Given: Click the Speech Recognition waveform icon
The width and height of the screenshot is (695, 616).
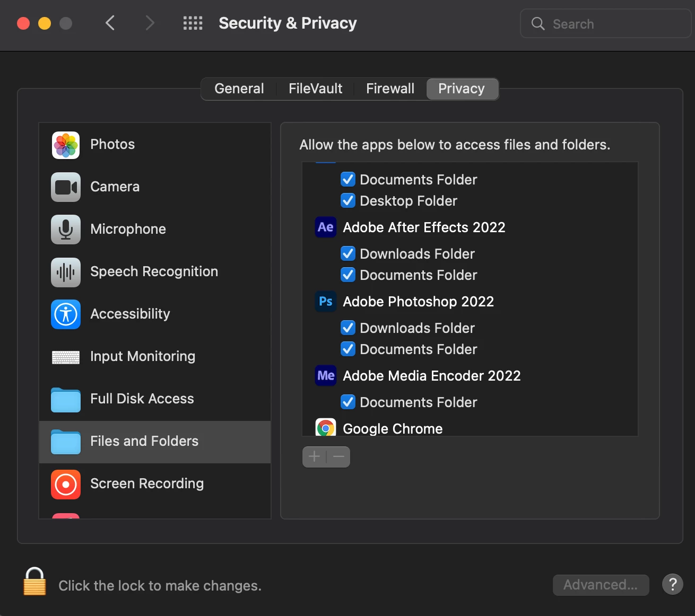Looking at the screenshot, I should tap(66, 272).
